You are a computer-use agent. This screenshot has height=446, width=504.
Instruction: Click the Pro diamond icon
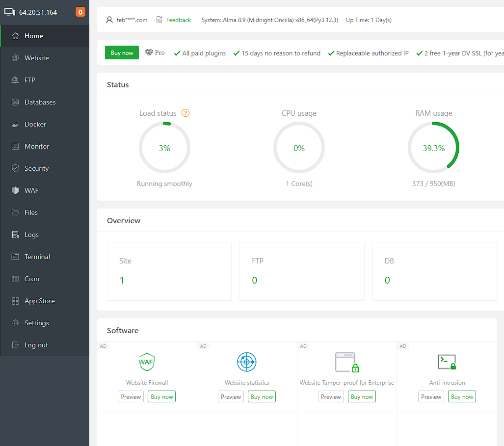149,52
